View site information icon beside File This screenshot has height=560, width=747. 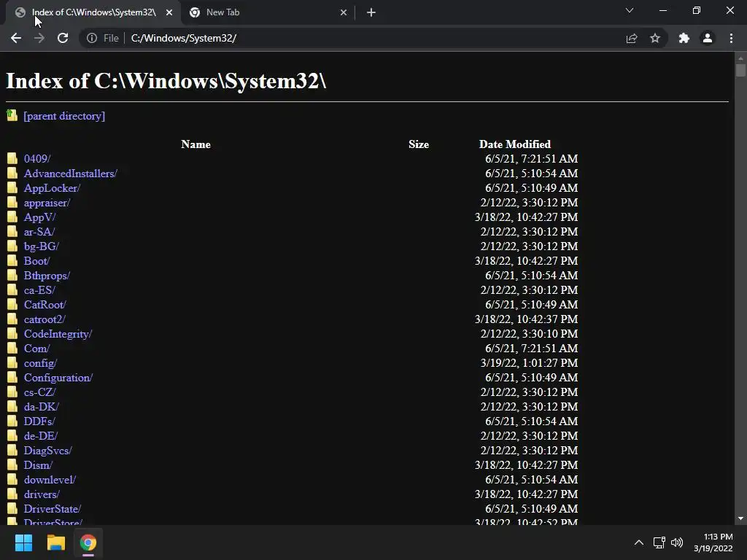click(x=91, y=38)
